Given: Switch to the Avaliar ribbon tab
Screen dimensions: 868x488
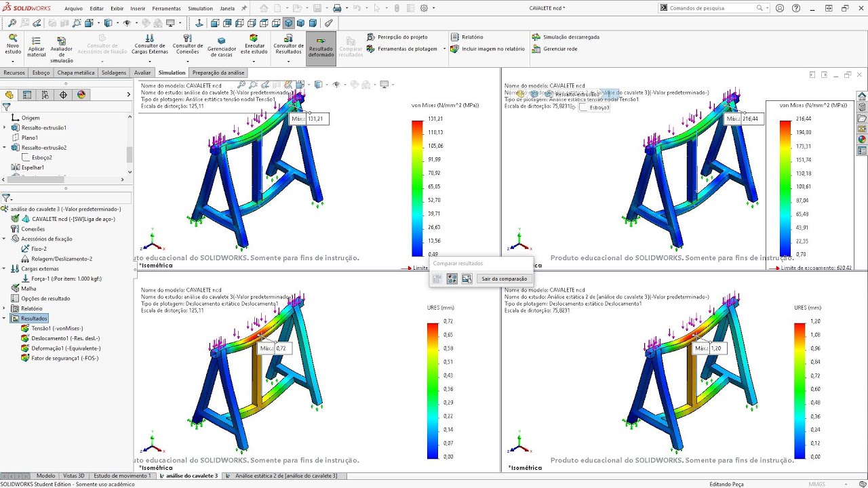Looking at the screenshot, I should (142, 73).
